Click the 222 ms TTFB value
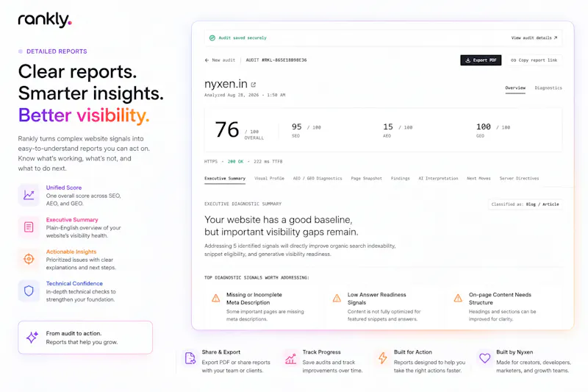Viewport: 588px width, 392px height. 268,162
